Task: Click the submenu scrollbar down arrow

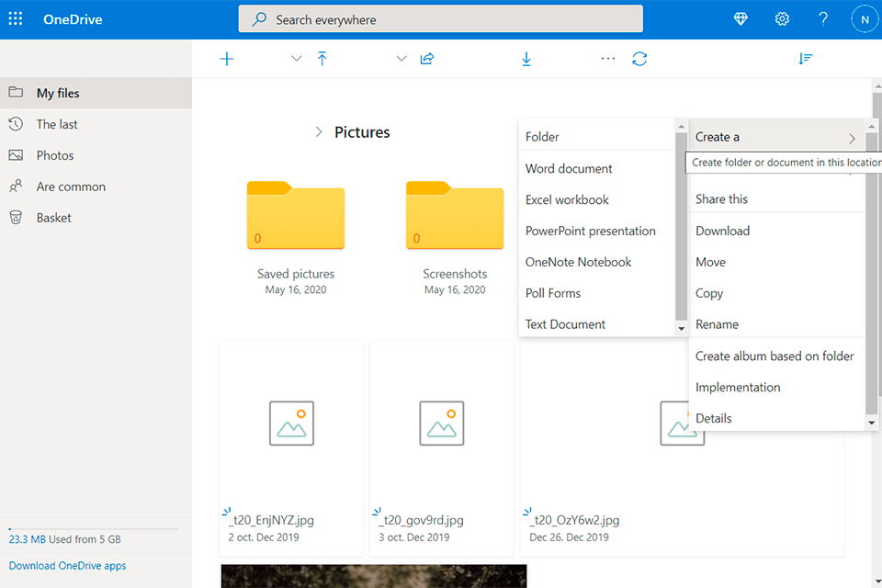Action: pyautogui.click(x=681, y=329)
